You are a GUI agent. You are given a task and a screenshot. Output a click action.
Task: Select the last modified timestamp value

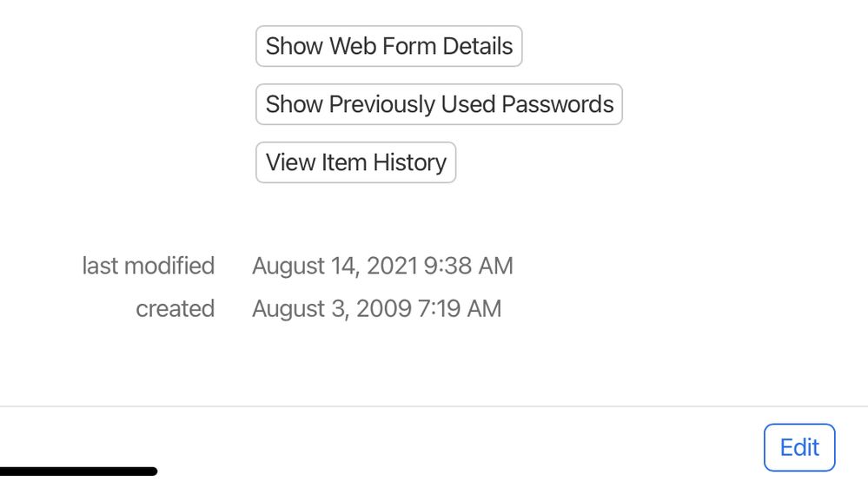pos(382,266)
